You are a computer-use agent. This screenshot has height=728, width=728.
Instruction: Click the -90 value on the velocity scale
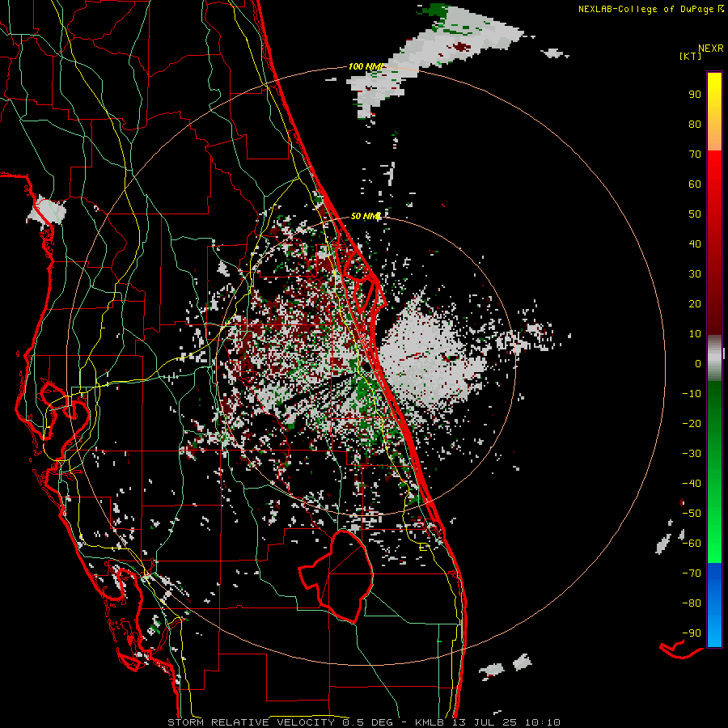coord(692,633)
